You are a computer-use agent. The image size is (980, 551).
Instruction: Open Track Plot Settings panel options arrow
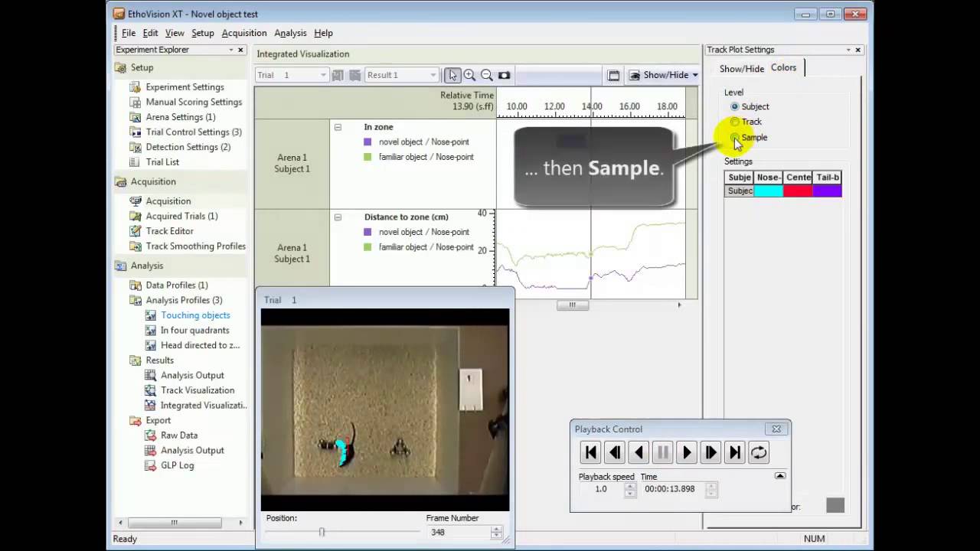click(x=848, y=50)
